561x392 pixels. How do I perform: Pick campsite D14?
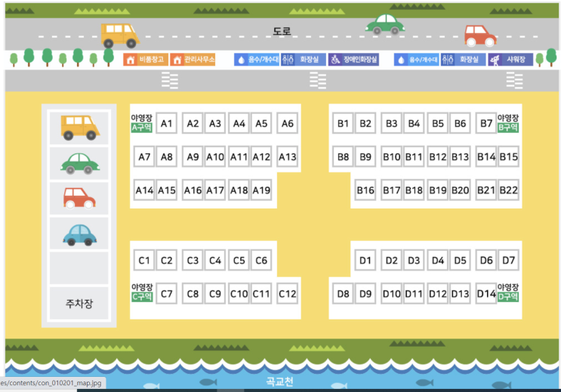[x=486, y=294]
